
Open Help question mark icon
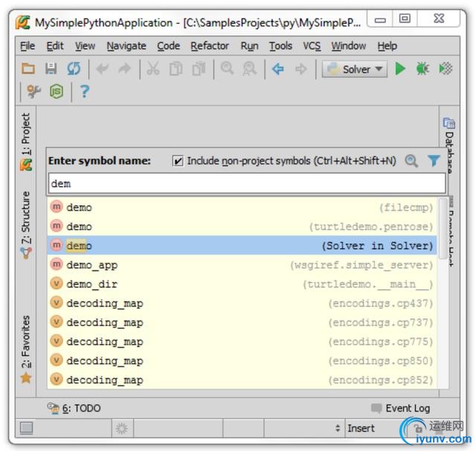tap(84, 92)
